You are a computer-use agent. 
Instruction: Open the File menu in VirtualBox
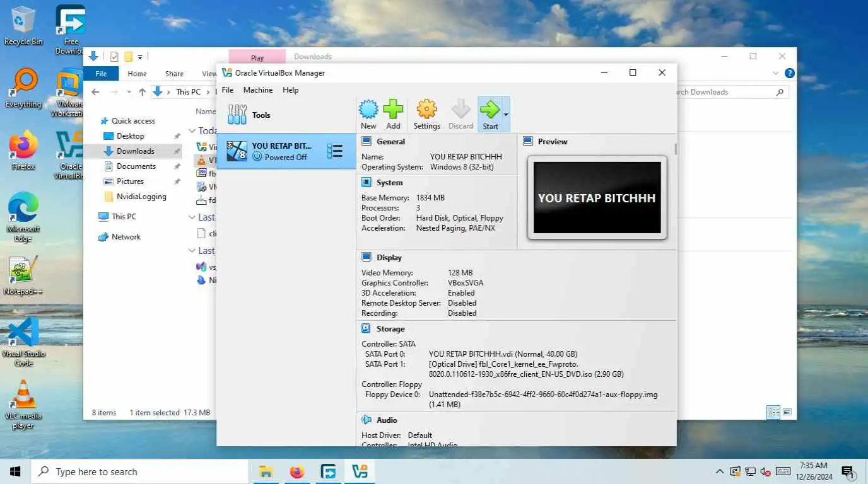(x=228, y=90)
